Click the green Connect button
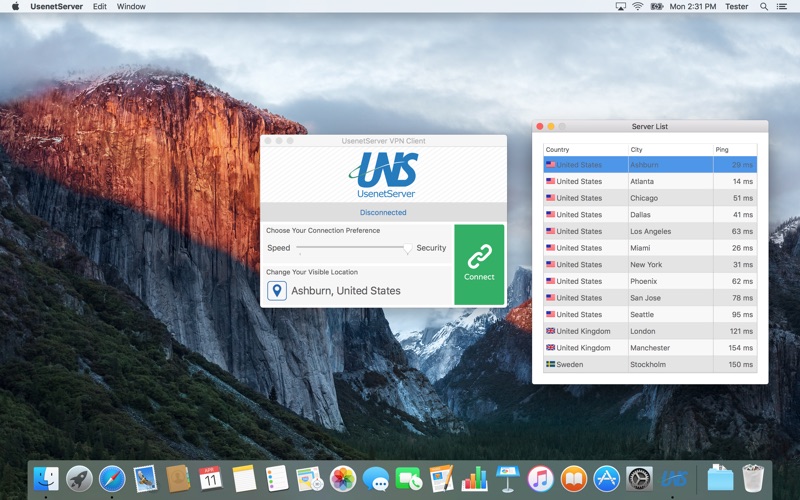 click(479, 264)
